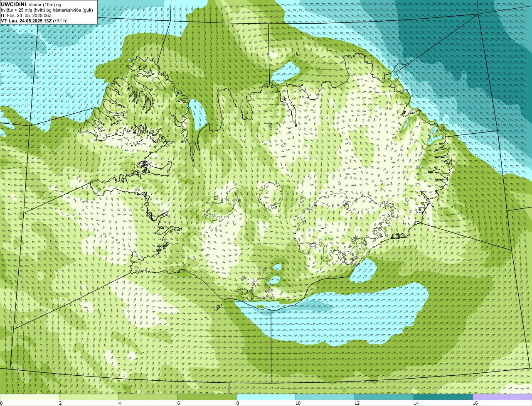Click the '4' scale label under the color bar
The width and height of the screenshot is (532, 406).
[119, 403]
